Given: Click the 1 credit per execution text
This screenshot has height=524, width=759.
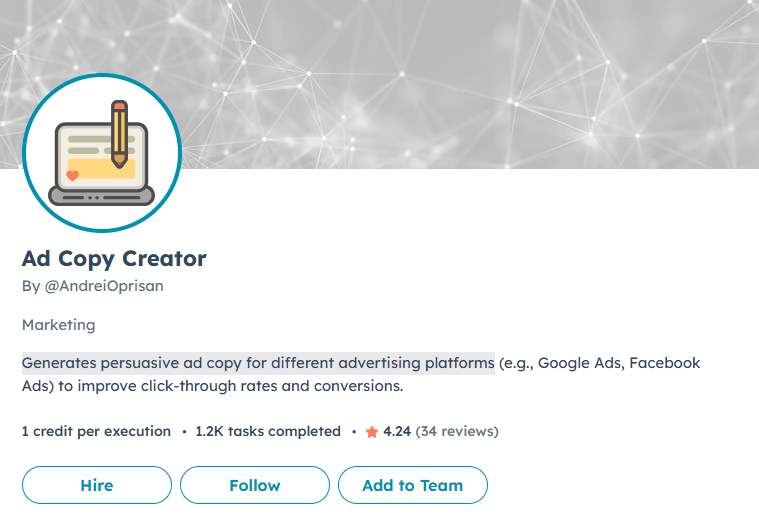Looking at the screenshot, I should [96, 431].
